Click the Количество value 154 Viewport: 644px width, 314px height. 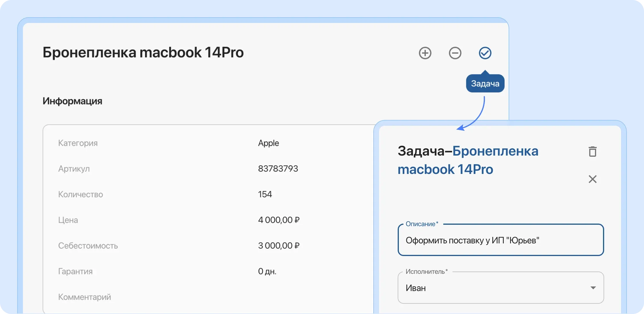(265, 194)
